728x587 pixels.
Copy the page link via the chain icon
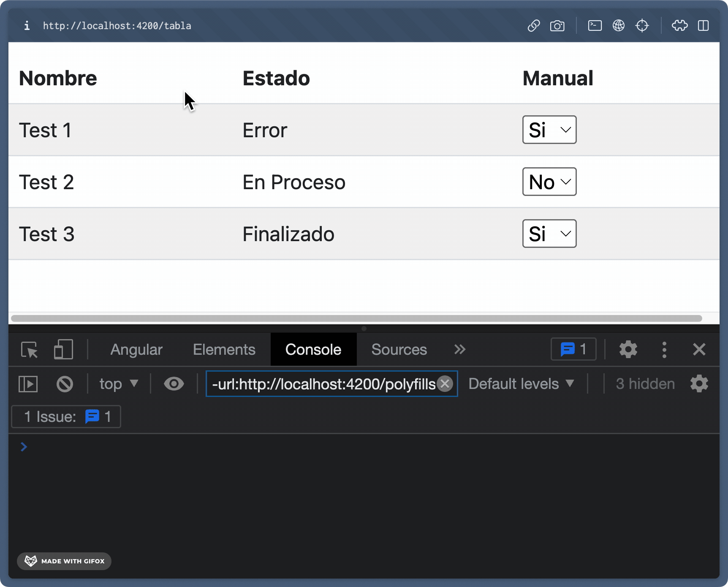point(533,25)
